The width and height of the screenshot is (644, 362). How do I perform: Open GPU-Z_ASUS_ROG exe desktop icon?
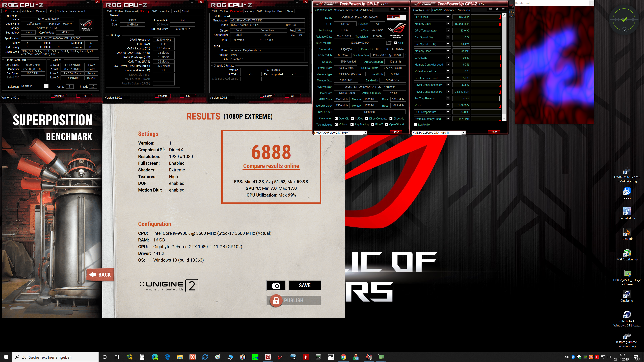(x=627, y=278)
